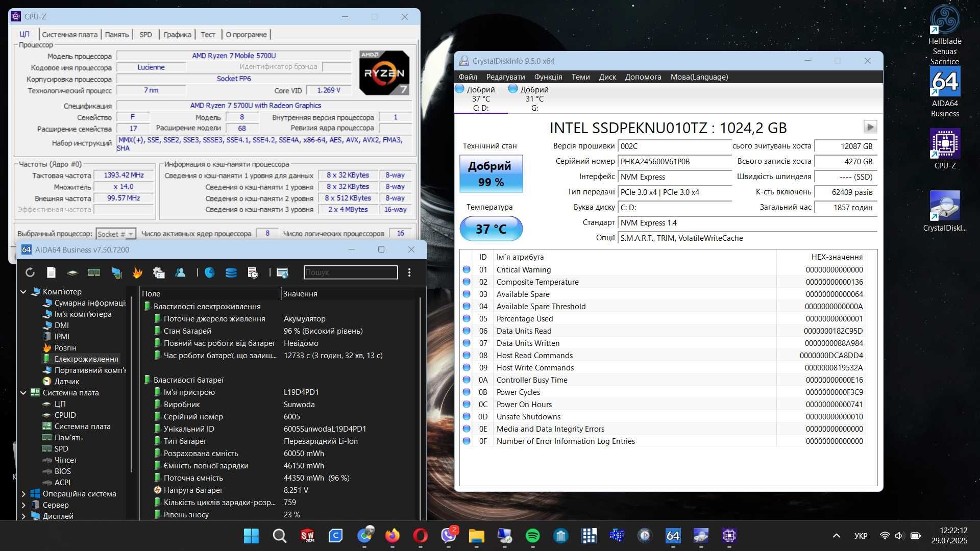This screenshot has width=980, height=551.
Task: Open the Редагувати menu in CrystalDiskInfo
Action: 505,77
